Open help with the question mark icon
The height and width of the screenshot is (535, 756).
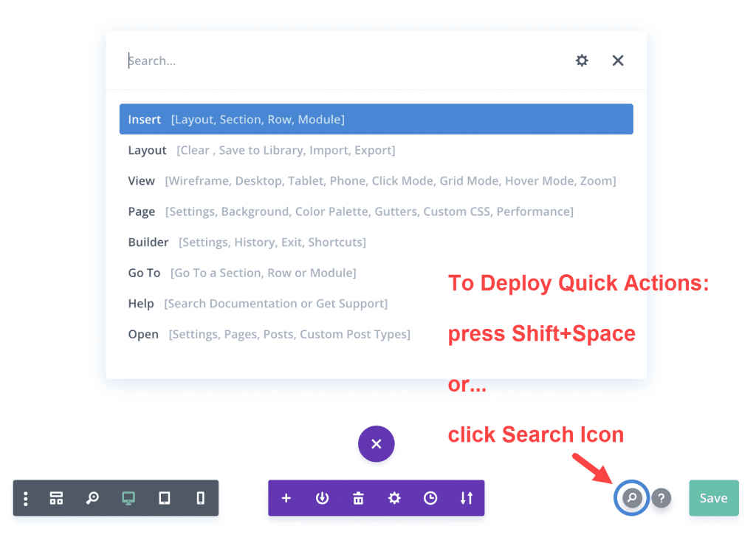[661, 498]
